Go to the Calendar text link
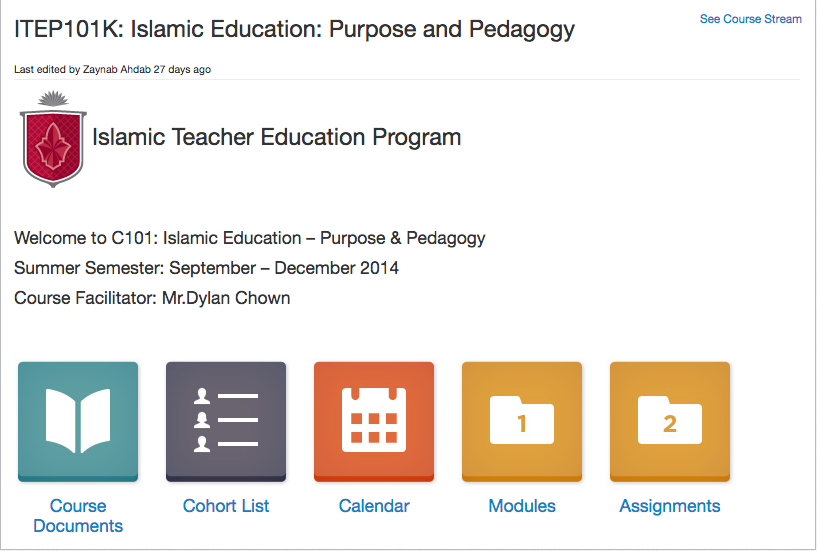This screenshot has width=817, height=551. pos(374,506)
